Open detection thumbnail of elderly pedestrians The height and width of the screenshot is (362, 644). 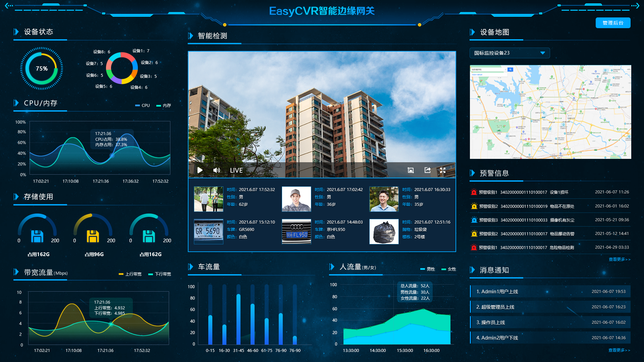(209, 199)
